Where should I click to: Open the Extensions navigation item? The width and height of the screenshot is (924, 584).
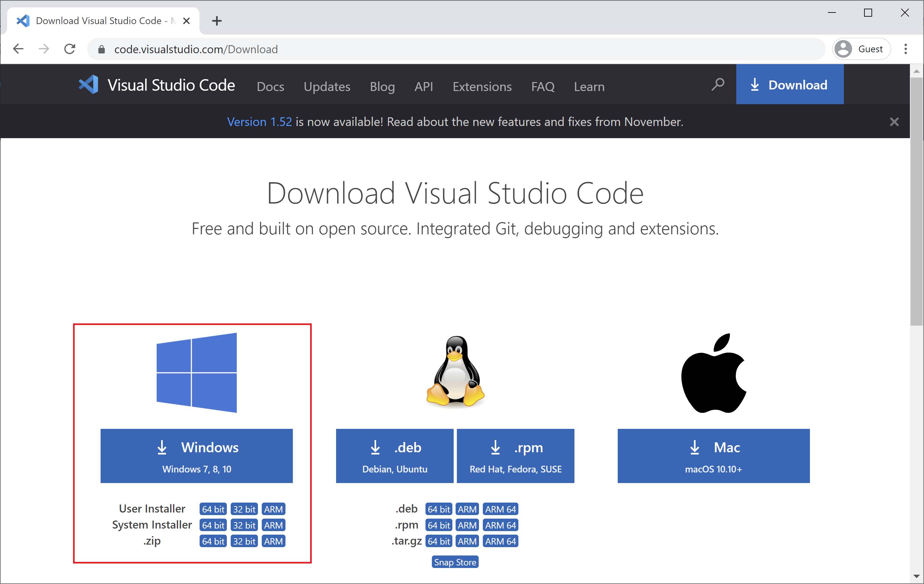[x=482, y=87]
